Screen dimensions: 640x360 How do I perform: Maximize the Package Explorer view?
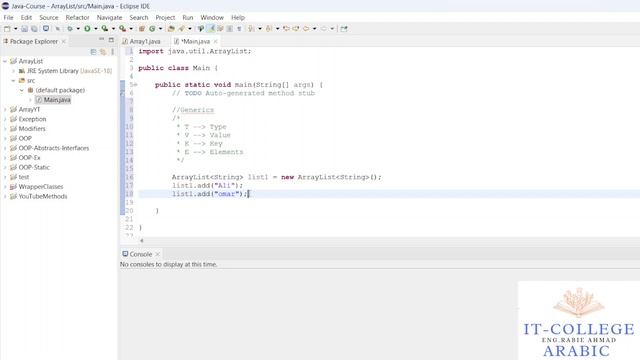click(x=111, y=40)
